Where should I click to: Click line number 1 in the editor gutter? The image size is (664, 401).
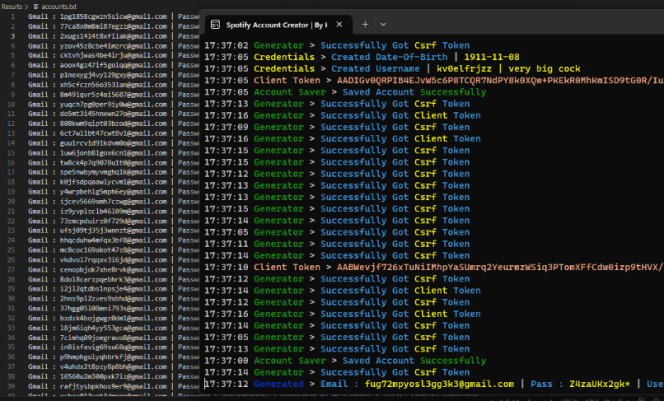12,18
